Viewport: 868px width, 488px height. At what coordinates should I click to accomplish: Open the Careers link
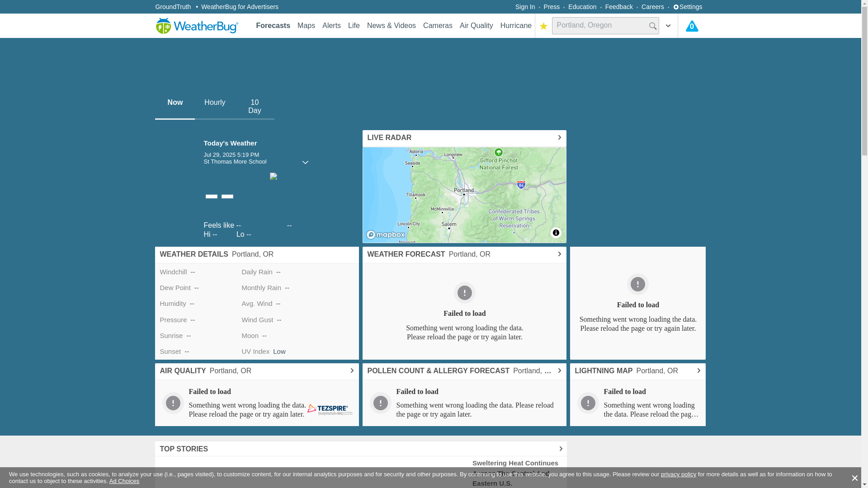click(x=652, y=7)
